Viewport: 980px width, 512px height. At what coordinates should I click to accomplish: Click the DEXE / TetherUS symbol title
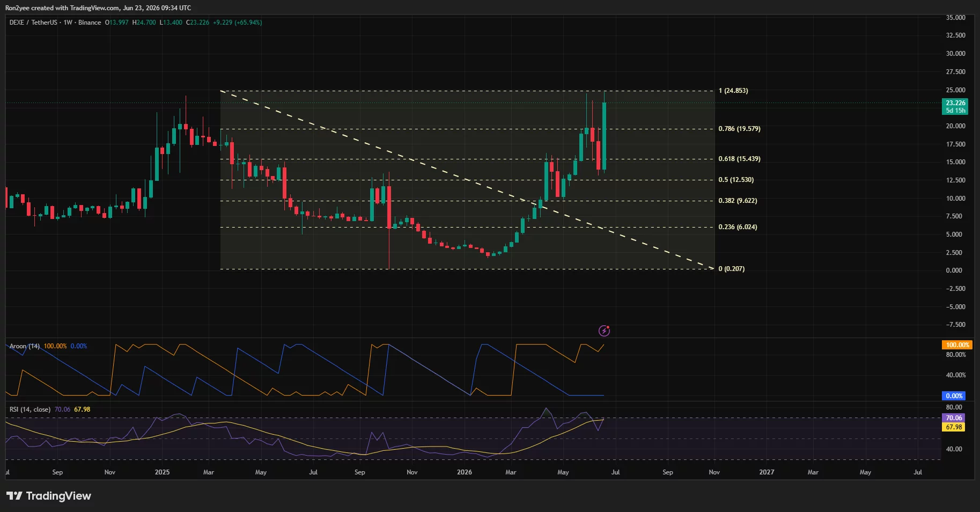click(x=33, y=23)
